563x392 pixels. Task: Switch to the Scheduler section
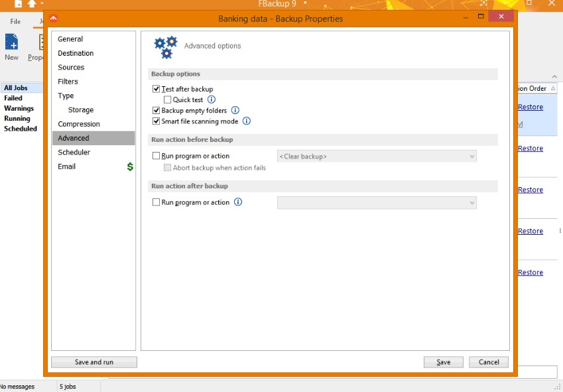pyautogui.click(x=74, y=152)
